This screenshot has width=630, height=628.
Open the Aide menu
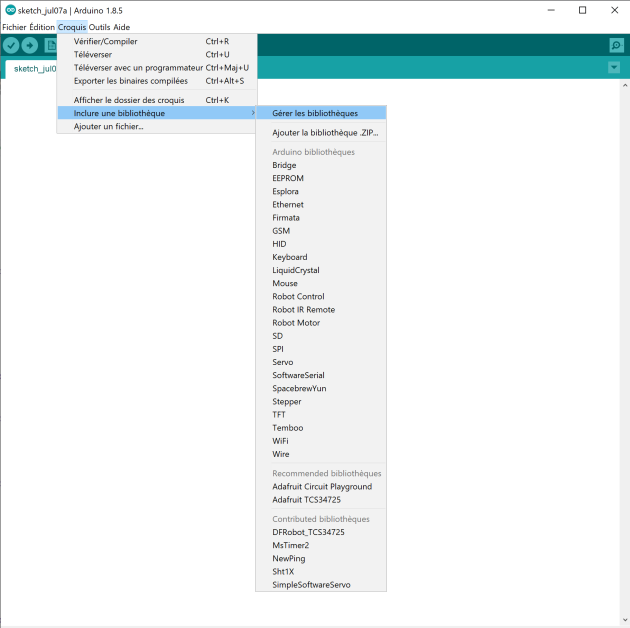click(x=121, y=27)
